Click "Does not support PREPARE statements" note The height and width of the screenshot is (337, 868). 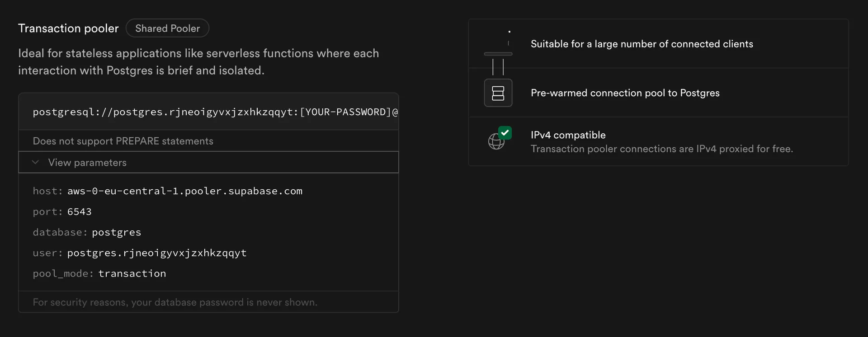pos(123,141)
